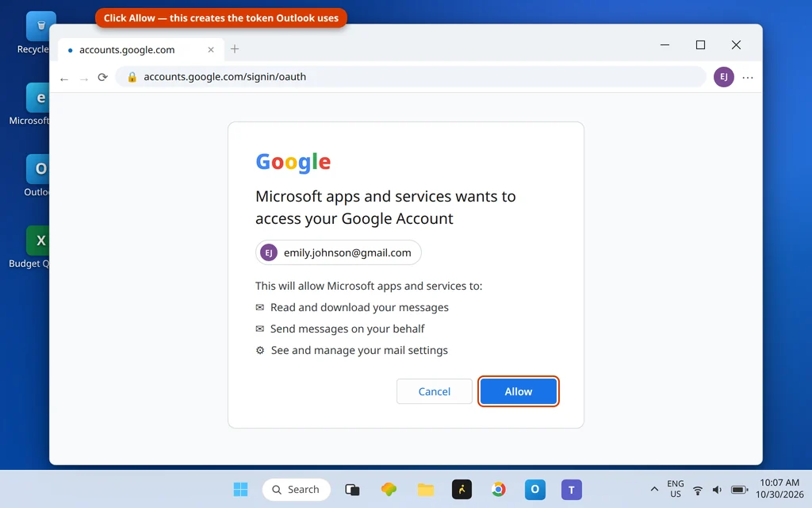This screenshot has width=812, height=508.
Task: Click the taskbar Search box
Action: tap(297, 489)
